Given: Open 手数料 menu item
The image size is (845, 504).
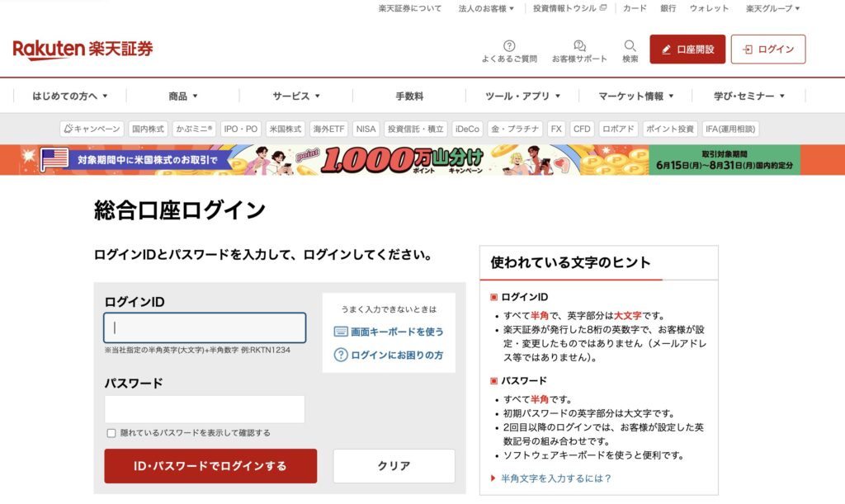Looking at the screenshot, I should (409, 96).
